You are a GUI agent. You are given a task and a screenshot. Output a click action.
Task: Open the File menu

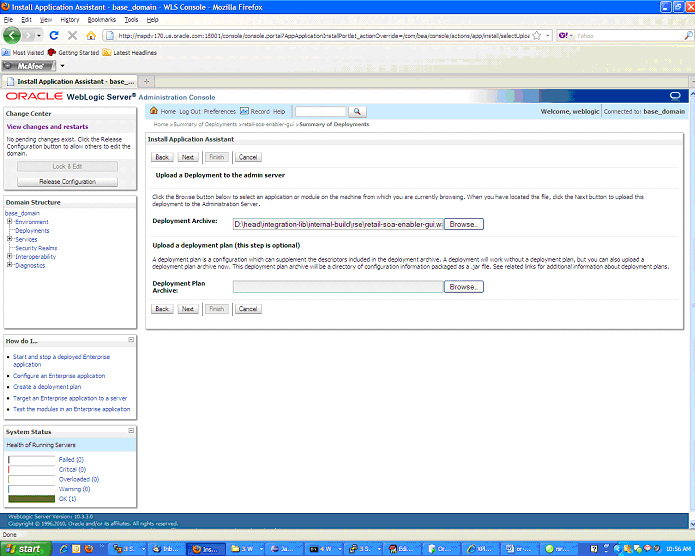(x=8, y=20)
